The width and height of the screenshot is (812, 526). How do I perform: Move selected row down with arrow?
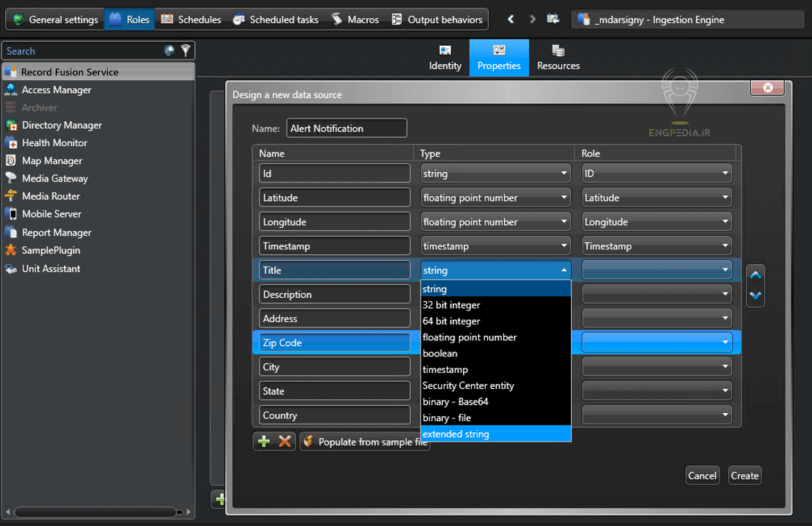point(755,296)
